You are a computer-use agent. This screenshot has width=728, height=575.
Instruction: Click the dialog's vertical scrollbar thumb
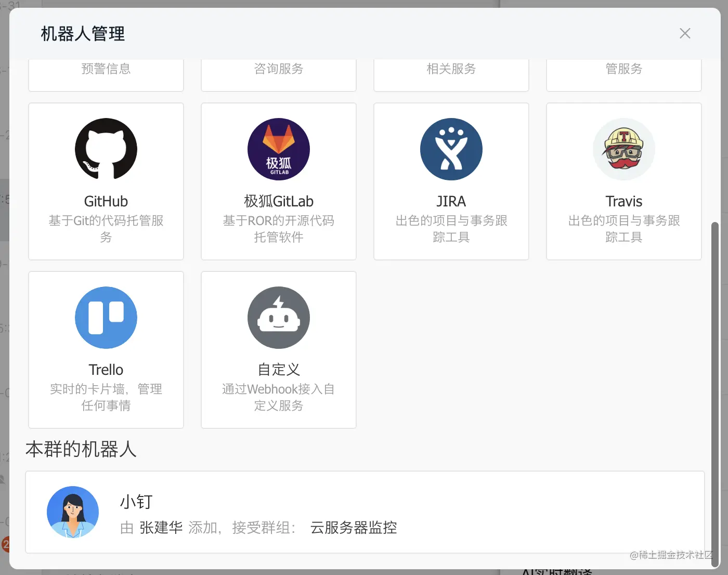click(715, 394)
